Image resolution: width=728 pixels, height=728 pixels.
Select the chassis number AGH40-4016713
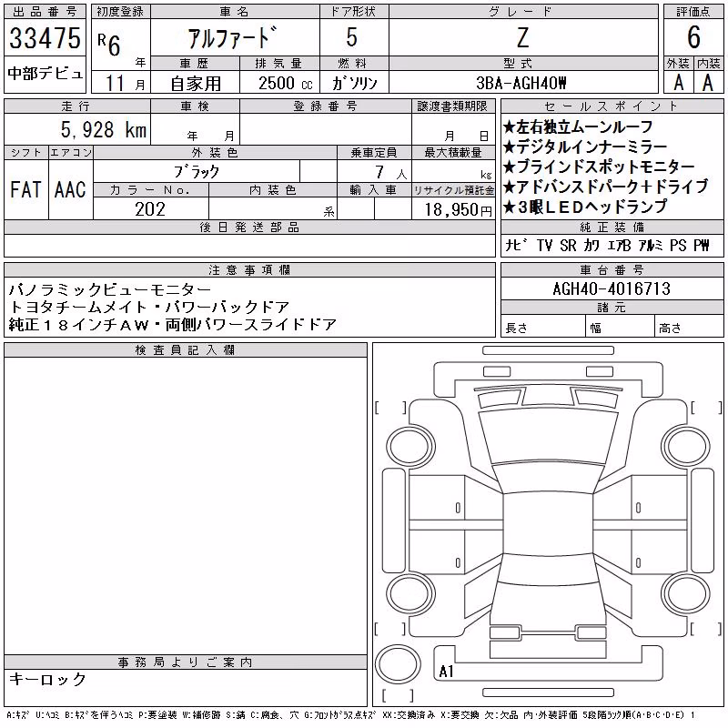click(612, 288)
